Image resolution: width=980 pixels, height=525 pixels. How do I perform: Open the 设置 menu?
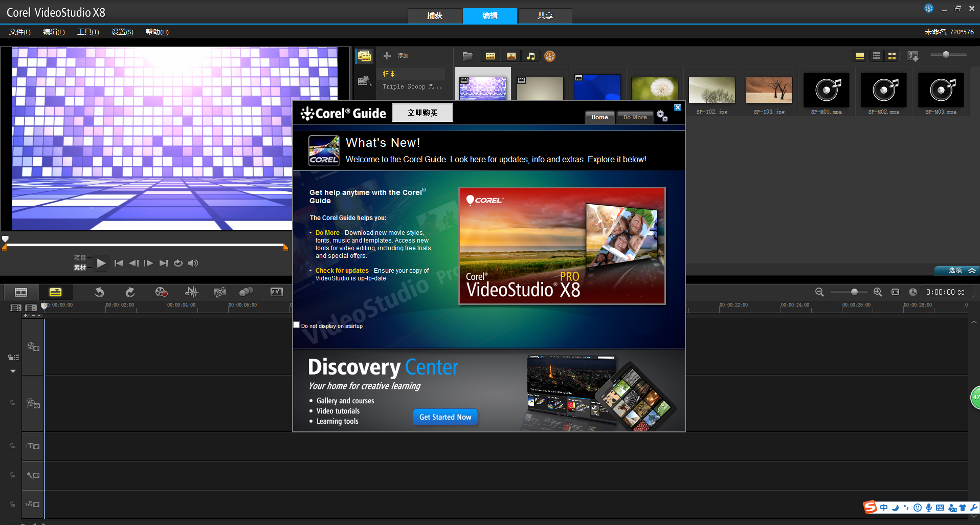122,32
